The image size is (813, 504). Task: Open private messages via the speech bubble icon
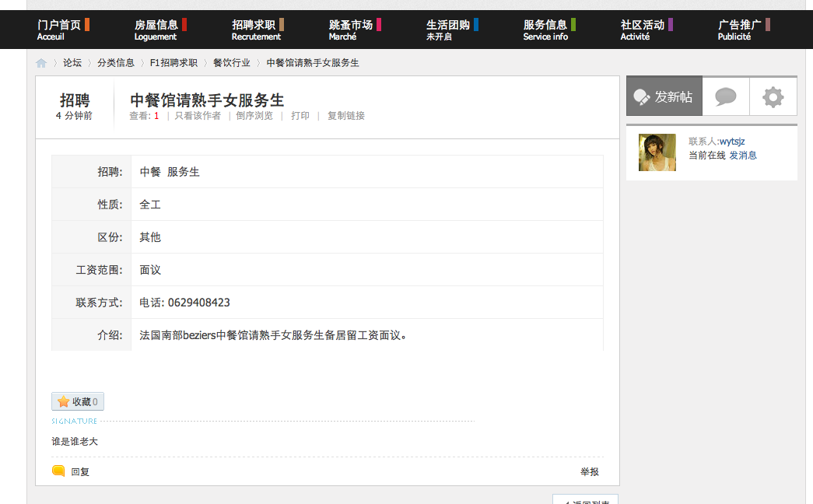(x=726, y=95)
